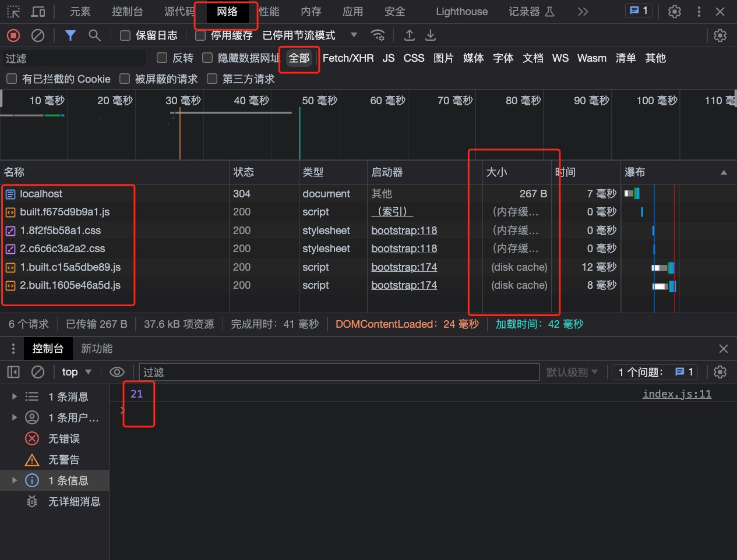Toggle waterfall column sort arrow
Screen dimensions: 737x560
tap(724, 172)
